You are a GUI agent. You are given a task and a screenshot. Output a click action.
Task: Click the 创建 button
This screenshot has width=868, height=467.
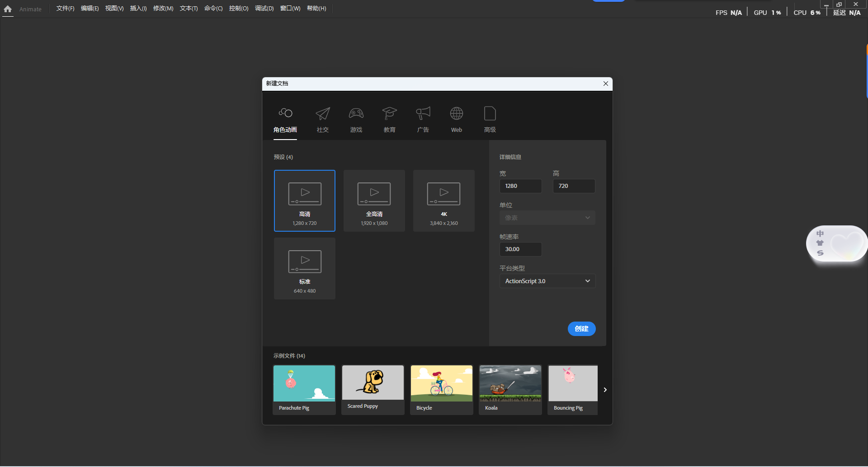point(582,329)
